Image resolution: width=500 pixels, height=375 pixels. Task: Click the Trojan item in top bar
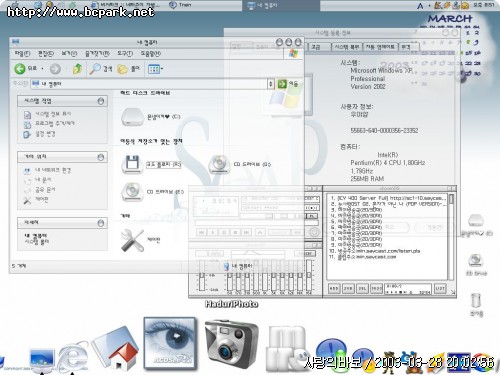click(181, 5)
